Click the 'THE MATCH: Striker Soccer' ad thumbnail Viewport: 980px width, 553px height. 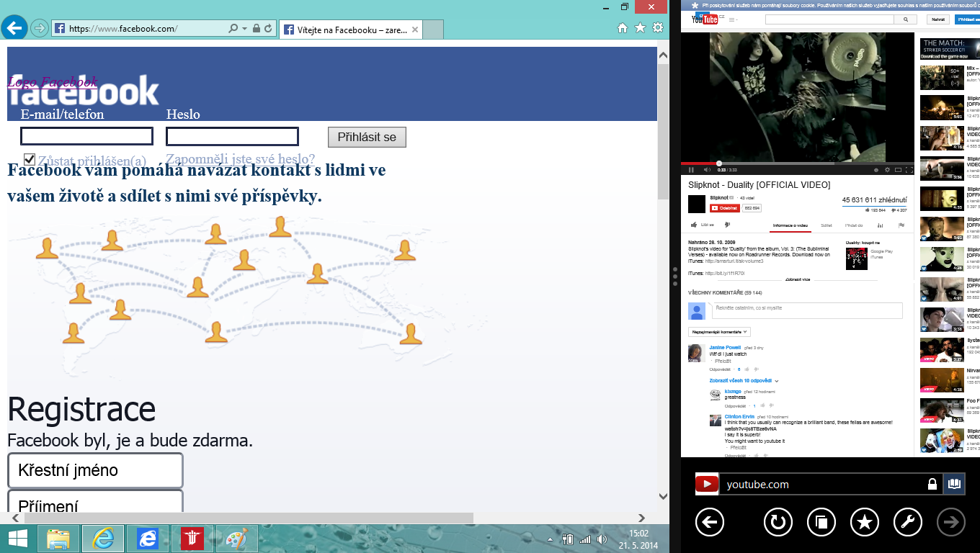(950, 49)
